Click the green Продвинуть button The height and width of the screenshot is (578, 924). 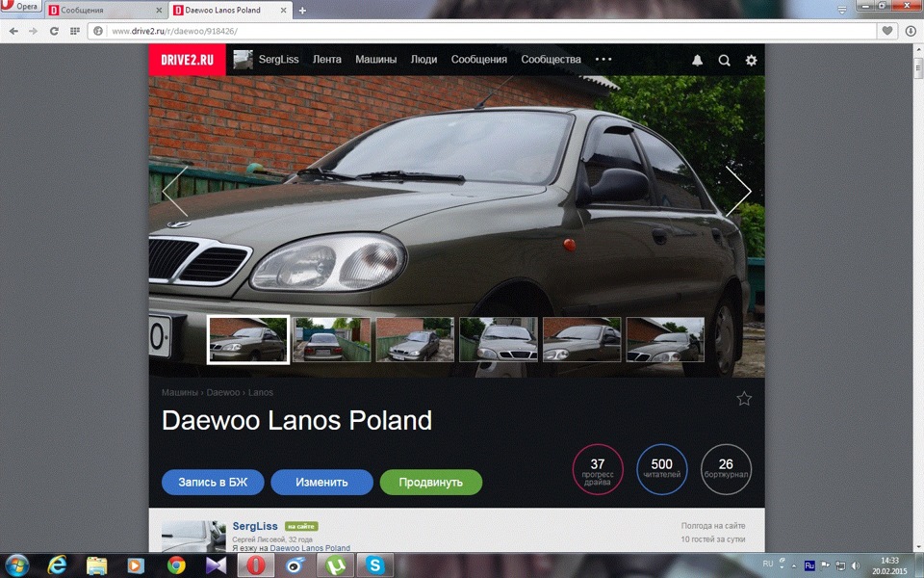(x=431, y=483)
